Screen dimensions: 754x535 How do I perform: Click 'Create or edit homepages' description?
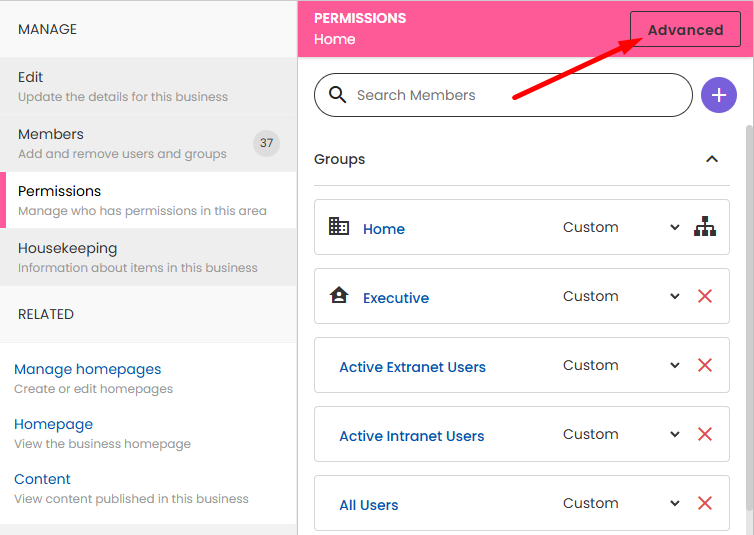coord(93,389)
